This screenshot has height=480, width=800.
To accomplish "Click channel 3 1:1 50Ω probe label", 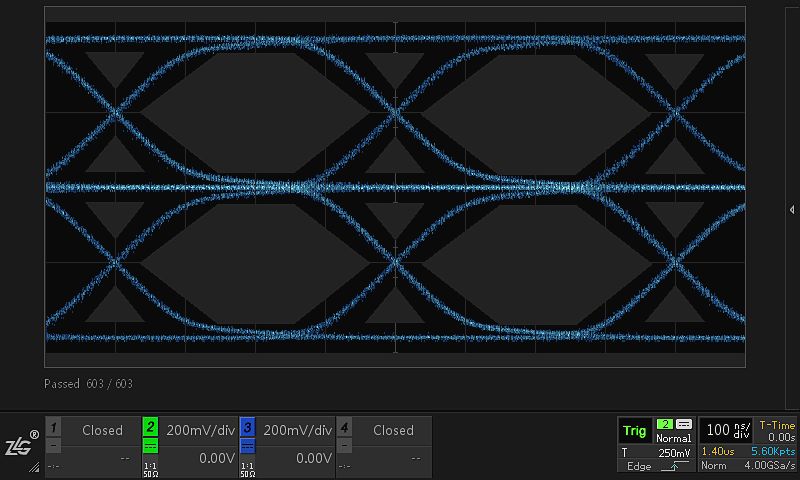I will pos(247,470).
